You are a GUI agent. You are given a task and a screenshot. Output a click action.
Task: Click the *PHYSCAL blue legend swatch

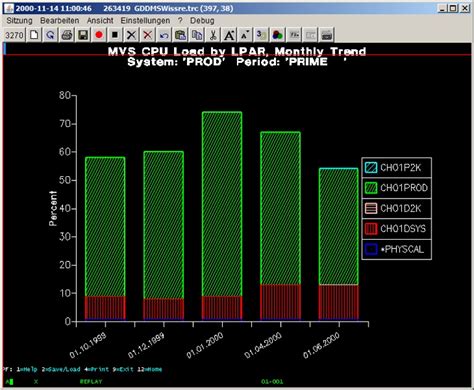pos(371,249)
